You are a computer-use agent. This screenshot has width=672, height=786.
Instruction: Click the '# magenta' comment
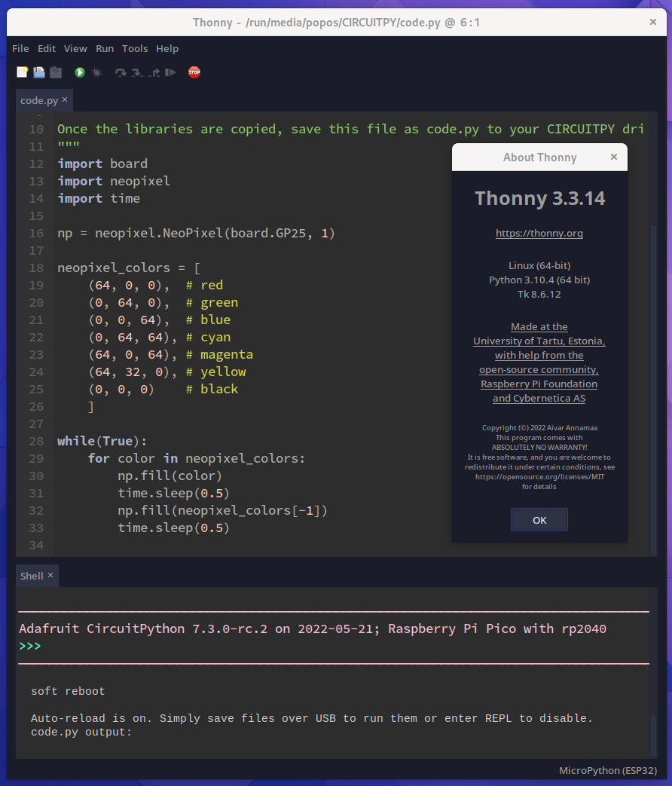(x=219, y=354)
